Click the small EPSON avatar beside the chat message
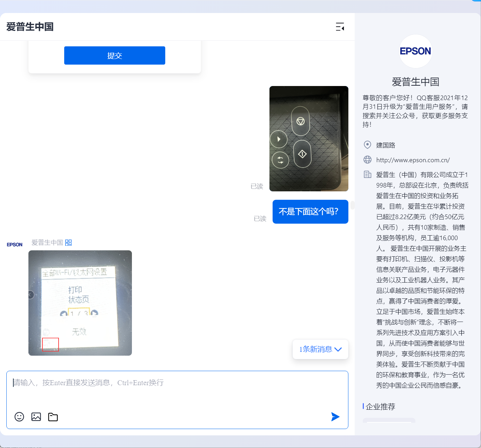 pyautogui.click(x=15, y=244)
